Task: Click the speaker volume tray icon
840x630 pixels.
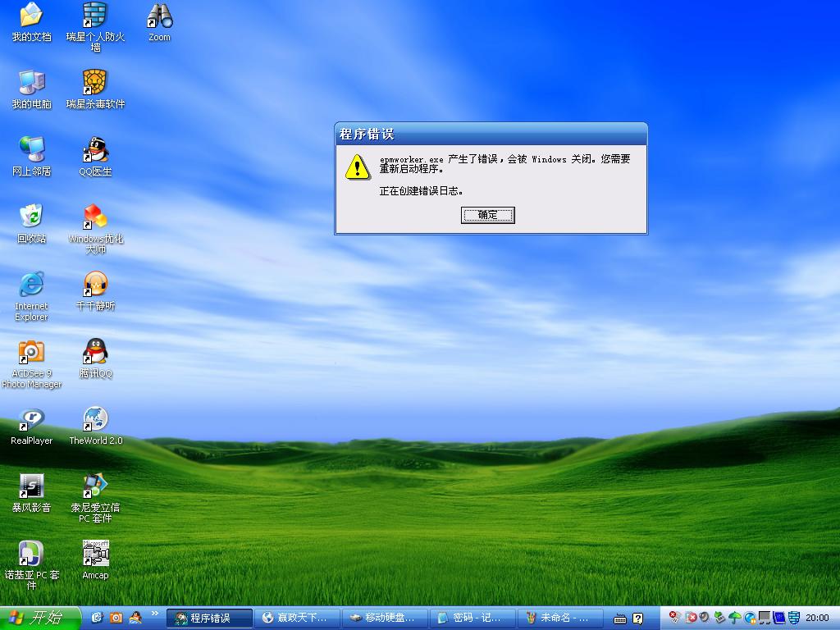Action: coord(704,617)
